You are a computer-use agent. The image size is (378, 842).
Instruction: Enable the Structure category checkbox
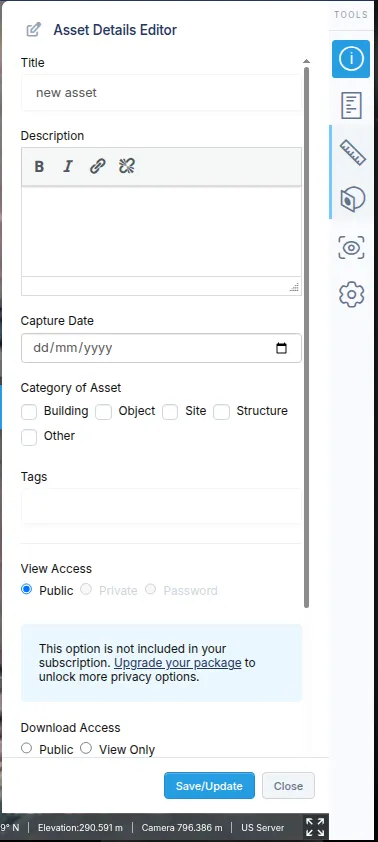point(222,412)
